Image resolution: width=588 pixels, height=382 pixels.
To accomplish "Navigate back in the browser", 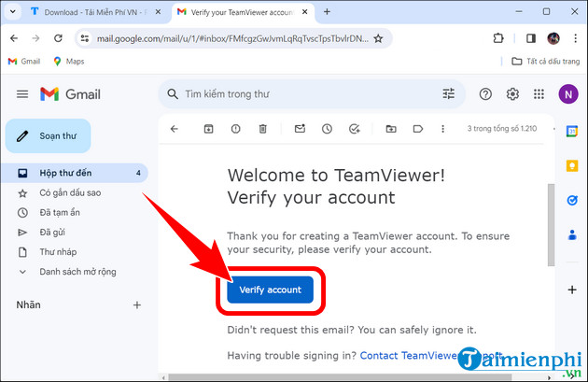I will pos(14,38).
